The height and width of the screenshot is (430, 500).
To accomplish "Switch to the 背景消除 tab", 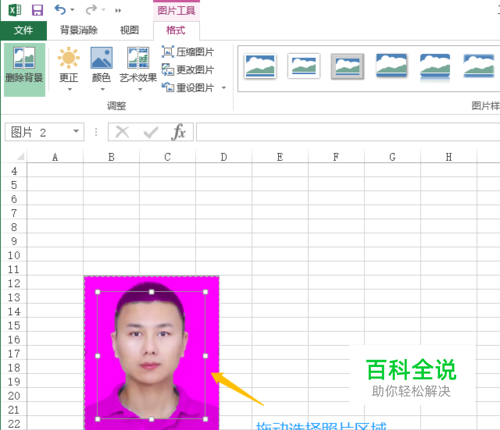I will coord(79,30).
